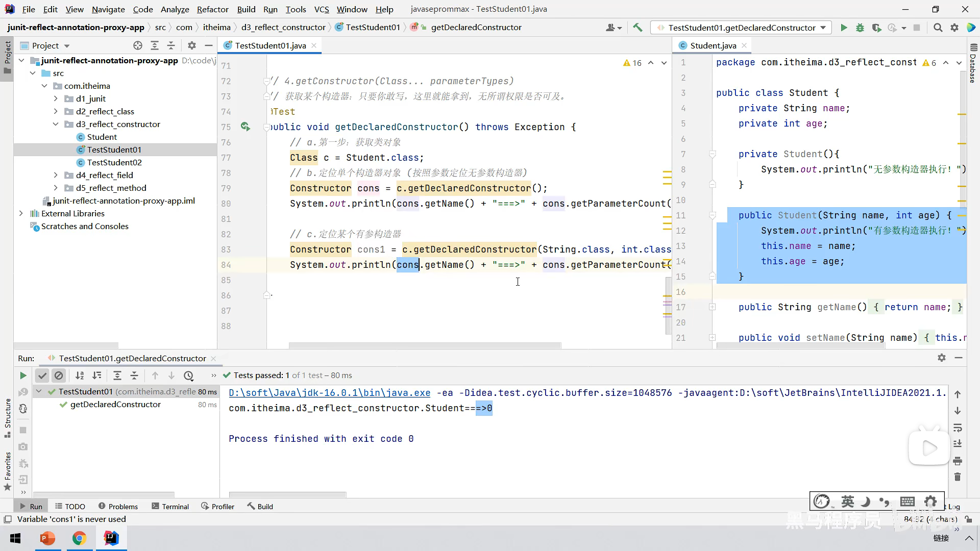This screenshot has width=980, height=551.
Task: Click the green Run button in the toolbar
Action: click(x=844, y=28)
